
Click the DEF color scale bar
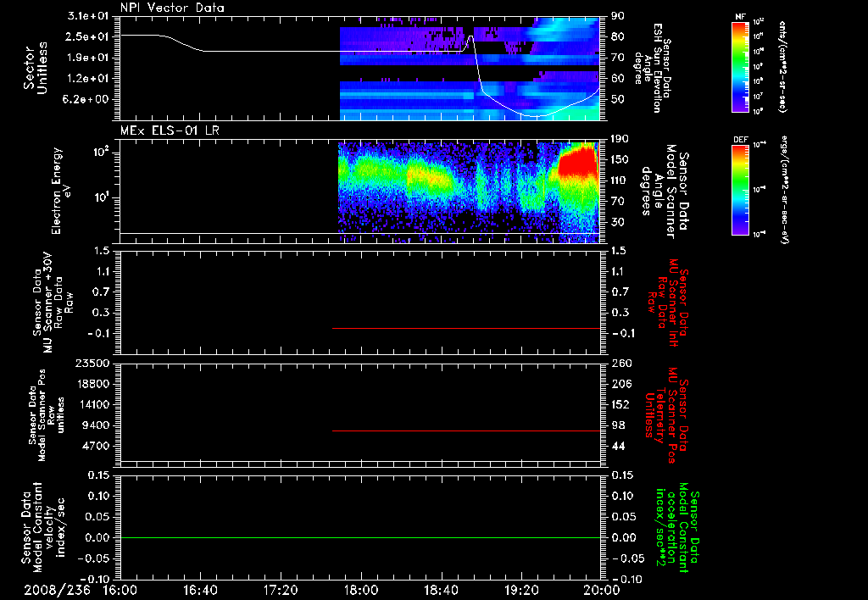click(740, 190)
